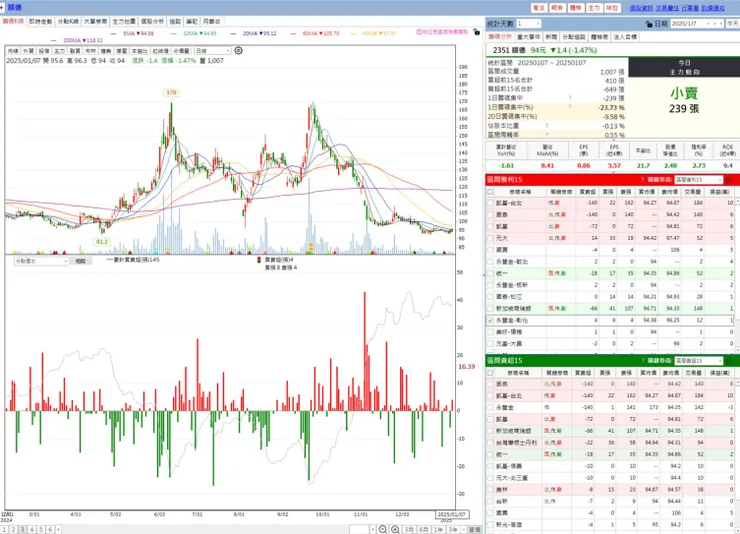Viewport: 740px width, 534px height.
Task: Open the dropdown arrow after the 3年 button
Action: [x=464, y=530]
